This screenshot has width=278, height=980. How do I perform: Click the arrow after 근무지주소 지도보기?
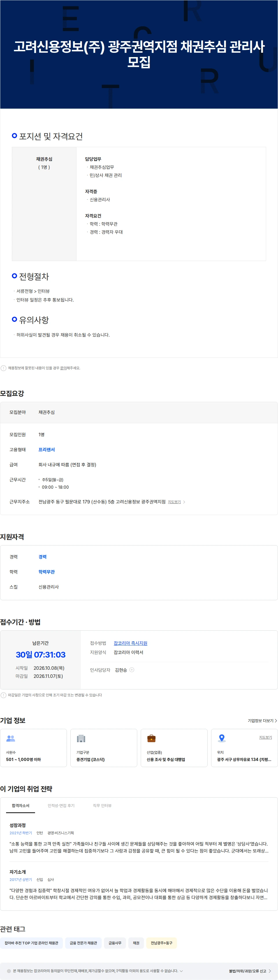coord(184,502)
